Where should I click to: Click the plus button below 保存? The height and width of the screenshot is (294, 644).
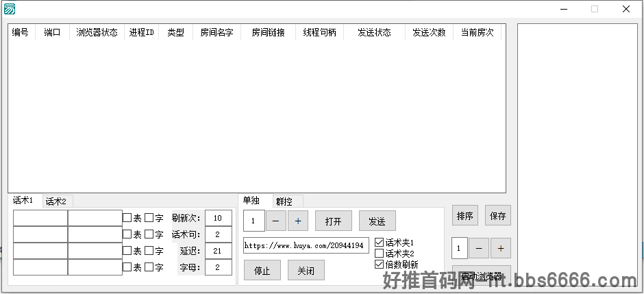(501, 248)
